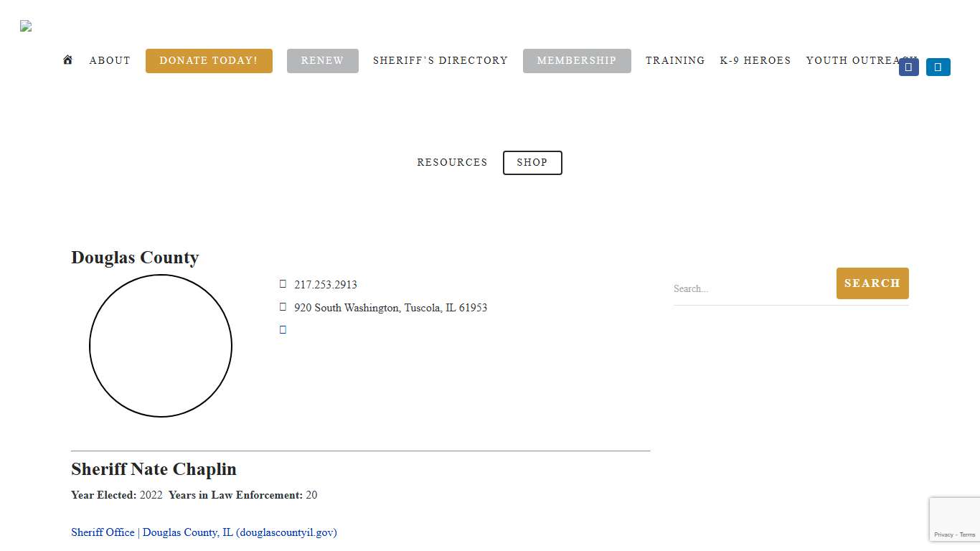This screenshot has height=551, width=980.
Task: Open the Sheriff's Directory menu
Action: [440, 61]
